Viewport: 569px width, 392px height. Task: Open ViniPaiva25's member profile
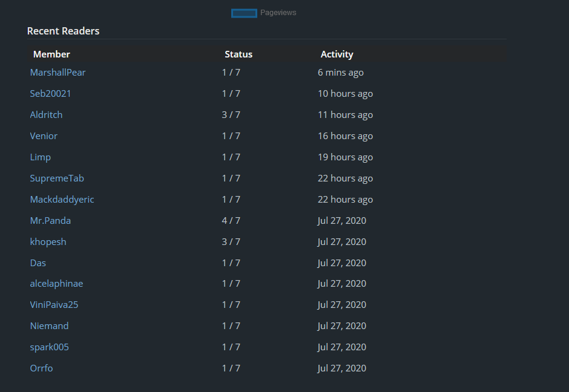pos(54,305)
